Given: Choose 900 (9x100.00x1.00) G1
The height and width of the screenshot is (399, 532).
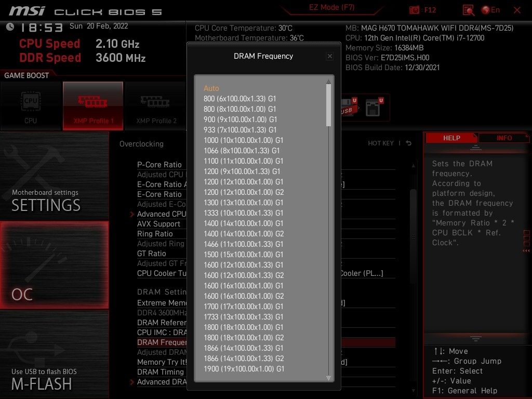Looking at the screenshot, I should 240,119.
